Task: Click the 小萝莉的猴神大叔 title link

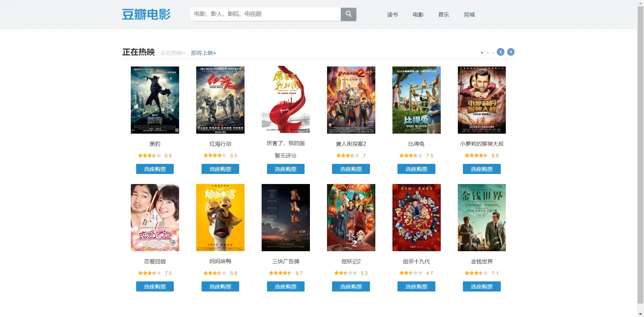Action: [x=482, y=144]
